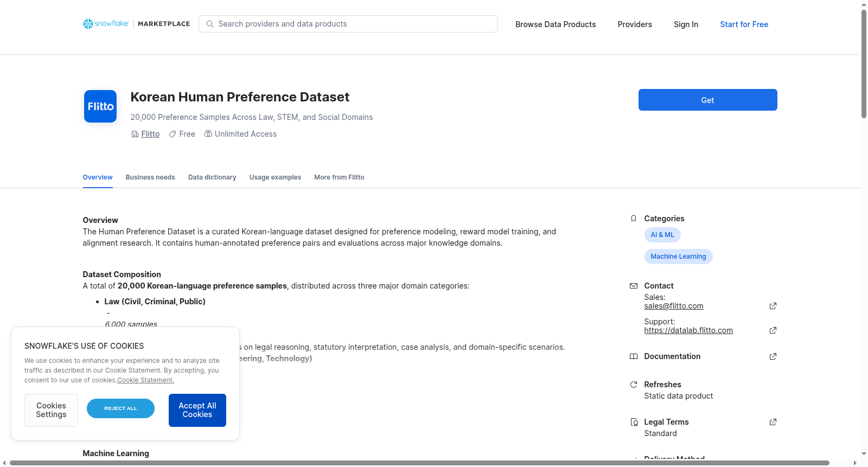Image resolution: width=868 pixels, height=467 pixels.
Task: Open Cookies Settings
Action: point(51,410)
